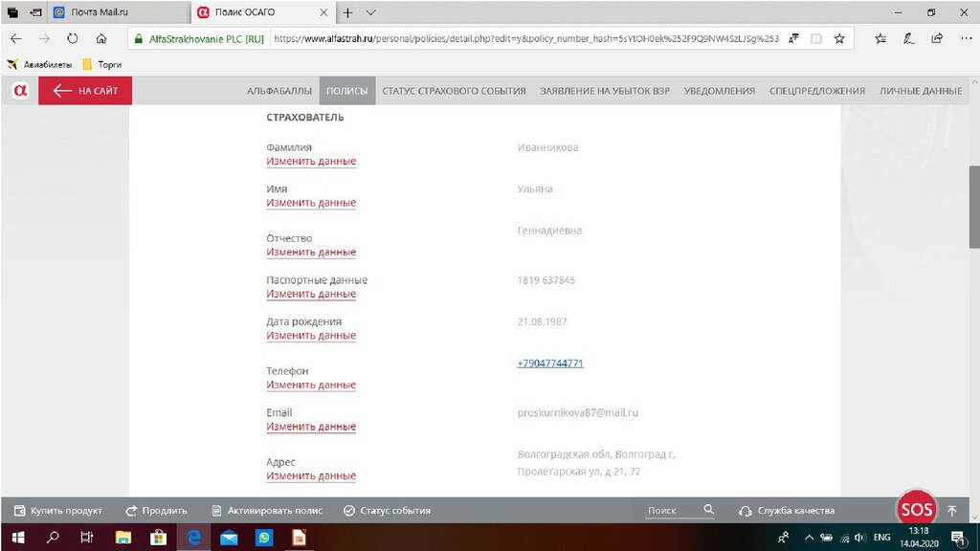Open Task View on the taskbar
The height and width of the screenshot is (551, 980).
tap(87, 538)
